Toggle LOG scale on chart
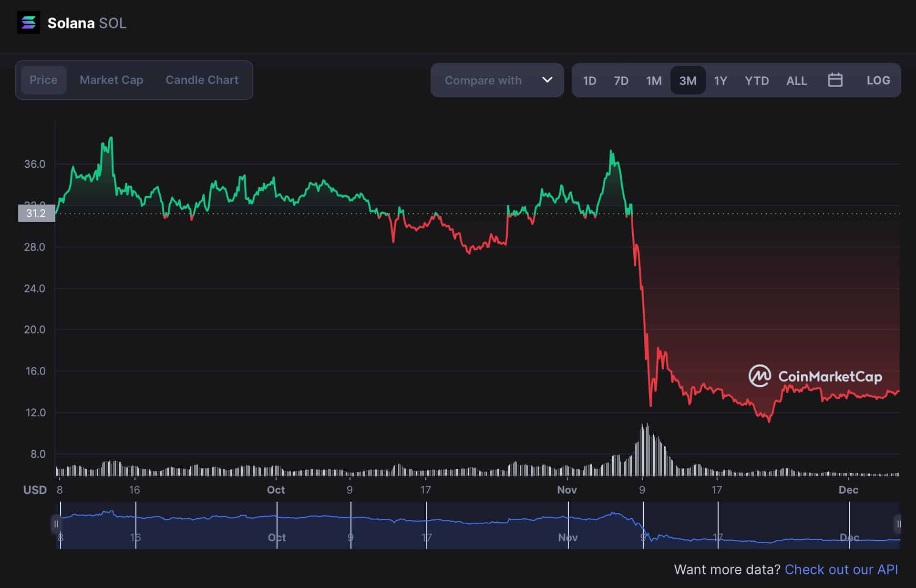Viewport: 916px width, 588px height. (x=878, y=80)
